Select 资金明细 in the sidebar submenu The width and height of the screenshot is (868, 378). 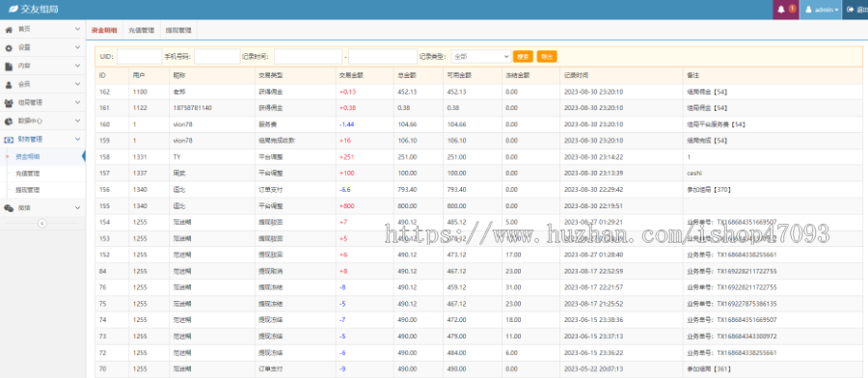pos(28,156)
